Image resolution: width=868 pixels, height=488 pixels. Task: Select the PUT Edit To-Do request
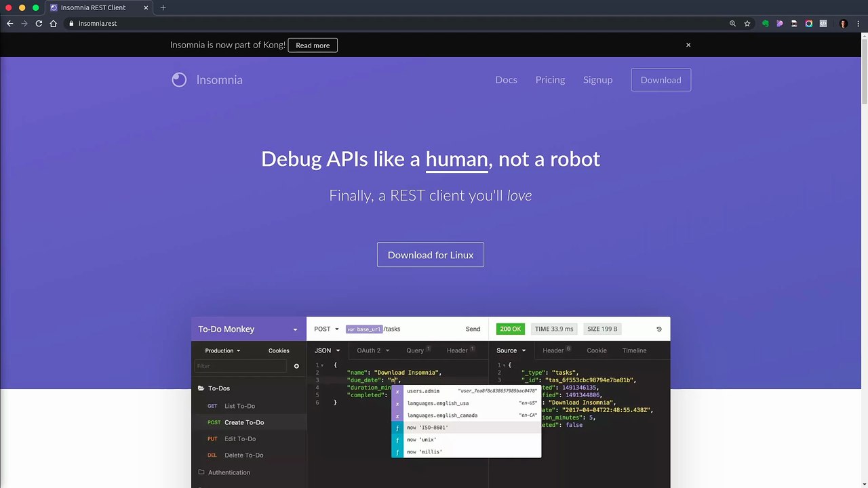coord(249,439)
